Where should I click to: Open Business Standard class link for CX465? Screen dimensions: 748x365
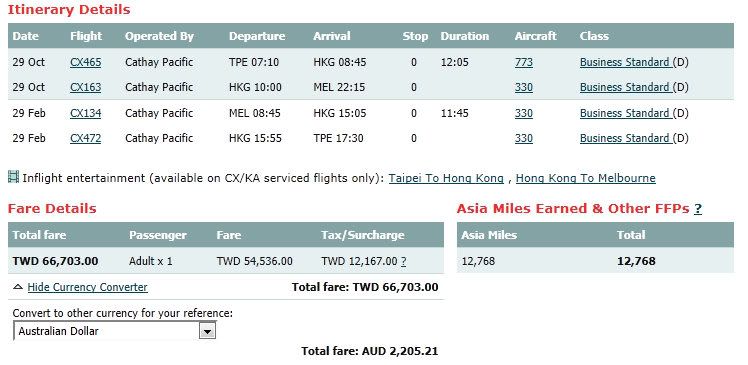(x=626, y=62)
